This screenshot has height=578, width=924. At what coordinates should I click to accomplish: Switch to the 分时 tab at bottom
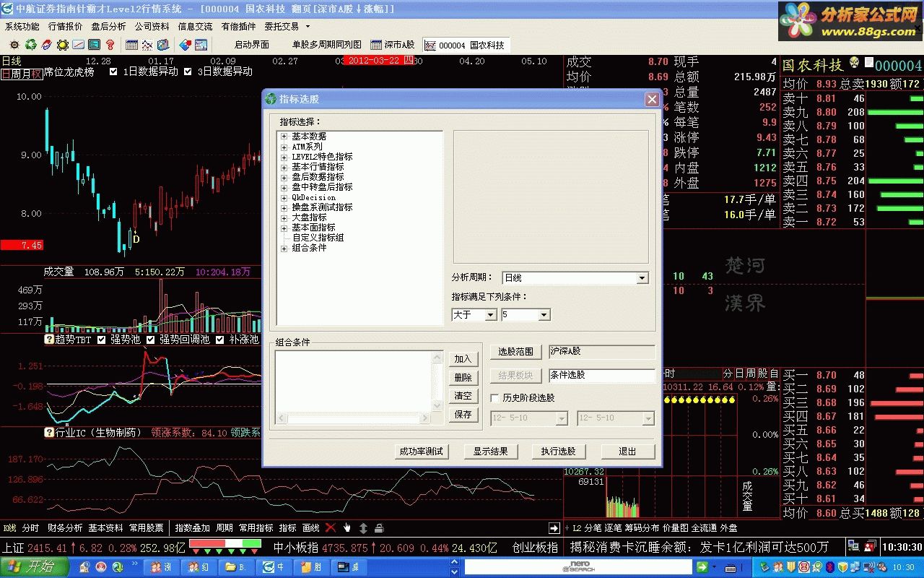point(30,528)
